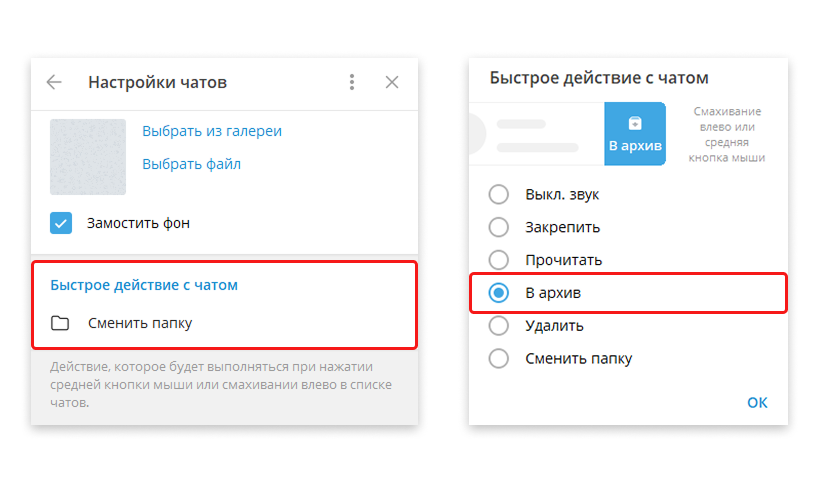Click the placeholder chat row in the preview
819x483 pixels.
coord(535,134)
